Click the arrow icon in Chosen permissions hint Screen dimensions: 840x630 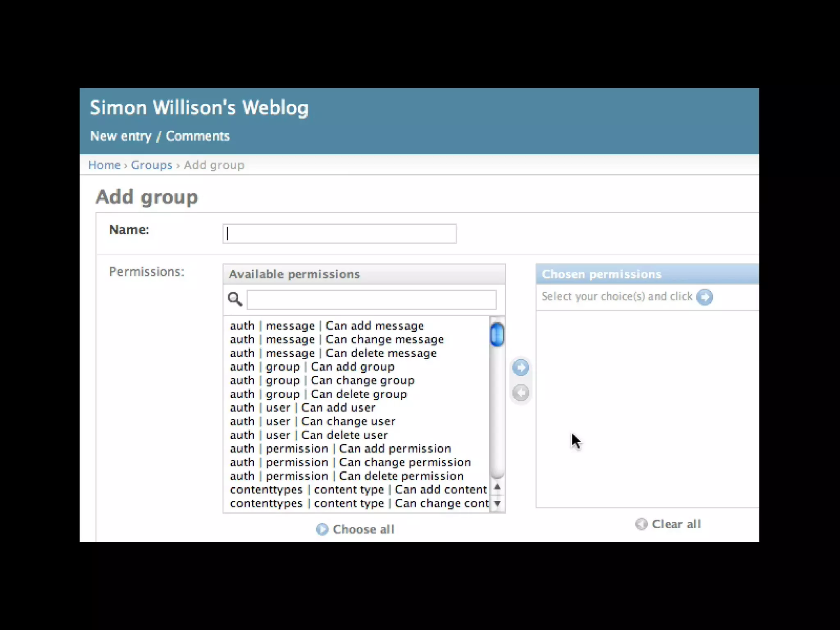pyautogui.click(x=704, y=297)
